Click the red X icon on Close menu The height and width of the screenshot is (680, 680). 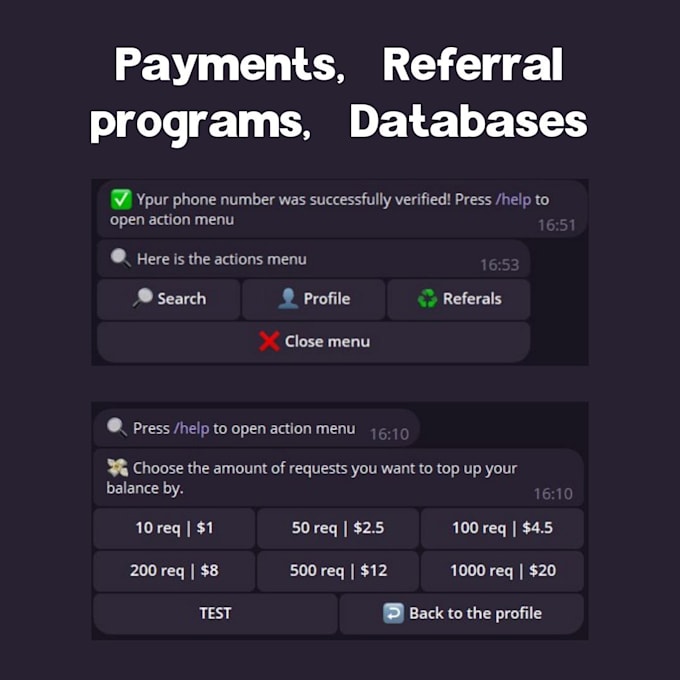(x=269, y=341)
